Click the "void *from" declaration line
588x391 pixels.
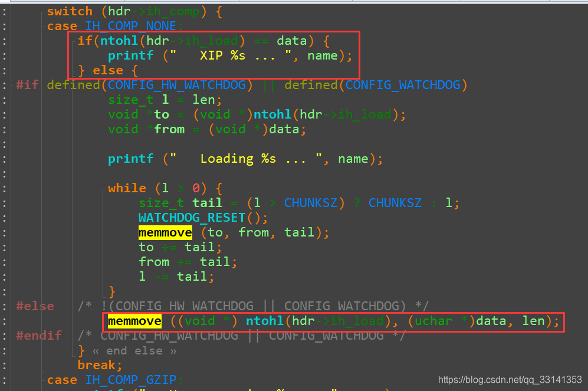click(x=207, y=129)
